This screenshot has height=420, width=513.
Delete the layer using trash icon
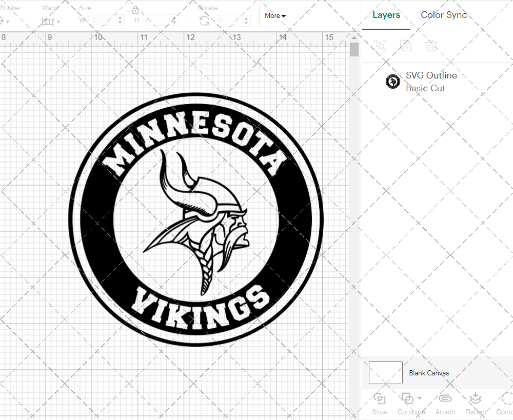tap(431, 46)
